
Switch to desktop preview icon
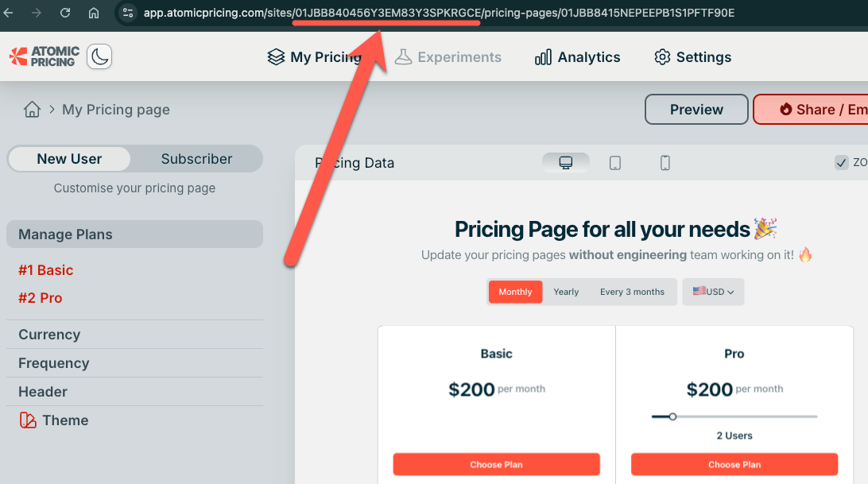pos(566,163)
